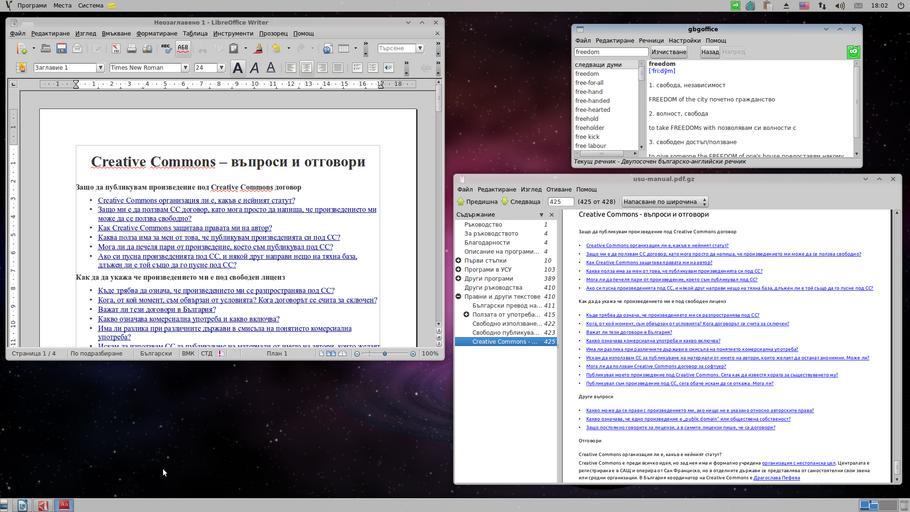Click the bold A formatting icon
The height and width of the screenshot is (512, 910).
click(x=237, y=68)
